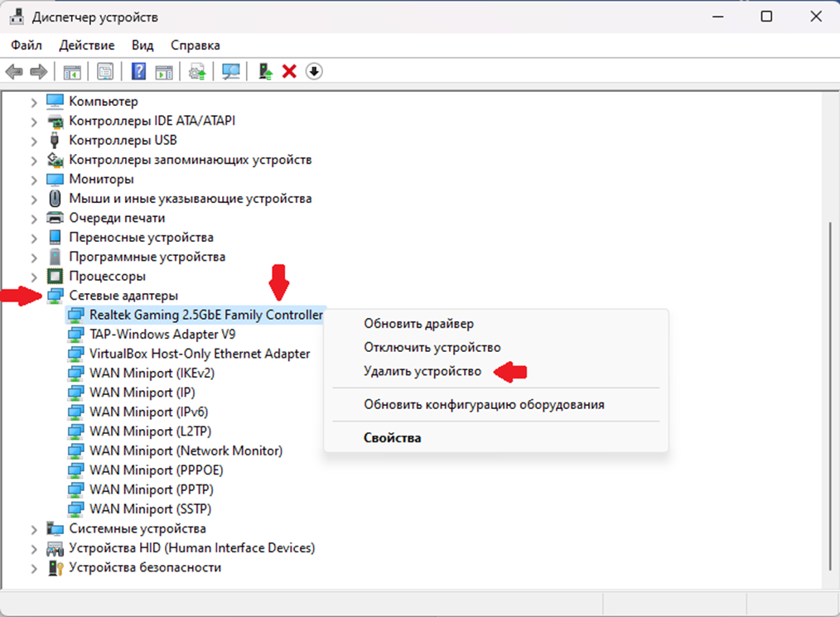Screen dimensions: 840x617
Task: Click the Устройства безопасности key icon
Action: (x=56, y=567)
